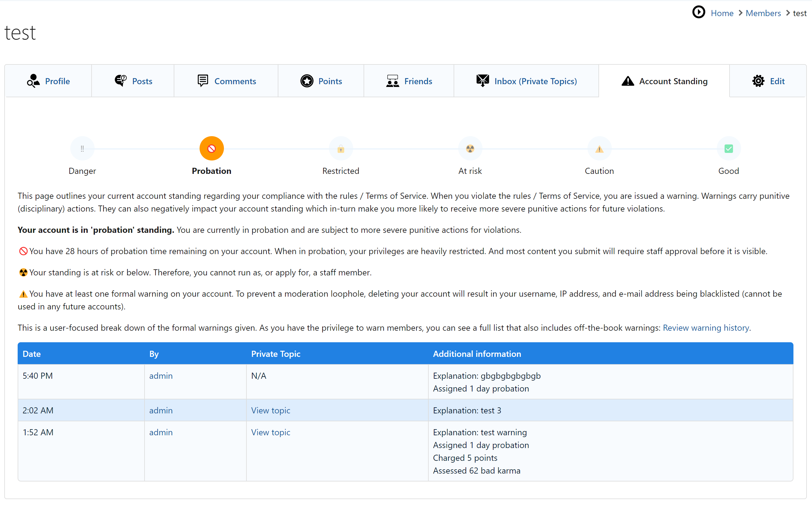
Task: Click the Danger standing marker
Action: (82, 149)
